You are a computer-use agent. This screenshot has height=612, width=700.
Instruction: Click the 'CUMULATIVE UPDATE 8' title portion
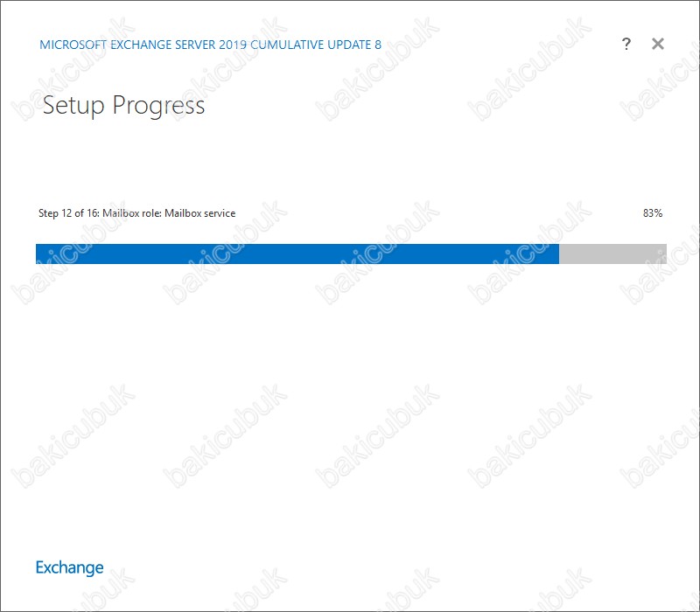pos(316,45)
